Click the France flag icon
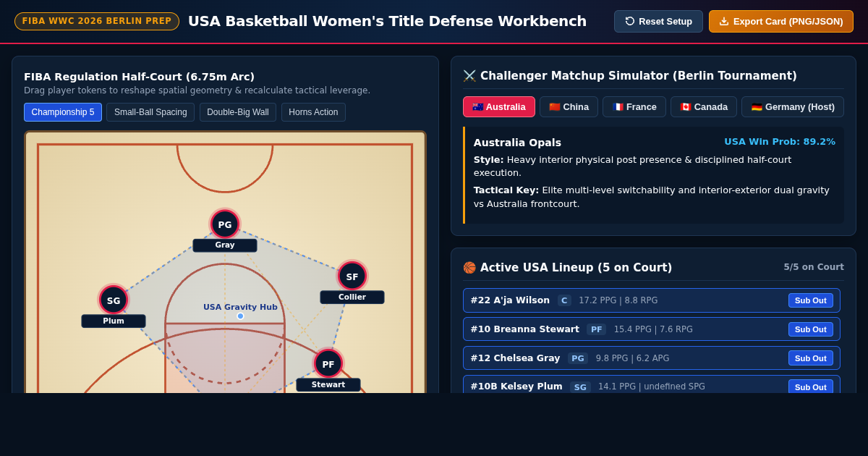 click(x=618, y=107)
